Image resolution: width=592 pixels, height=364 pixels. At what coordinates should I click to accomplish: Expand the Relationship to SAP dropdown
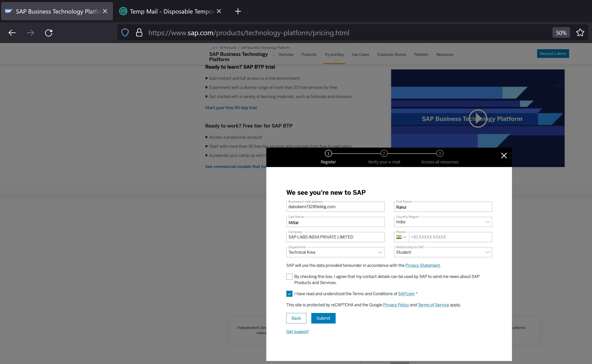coord(443,252)
